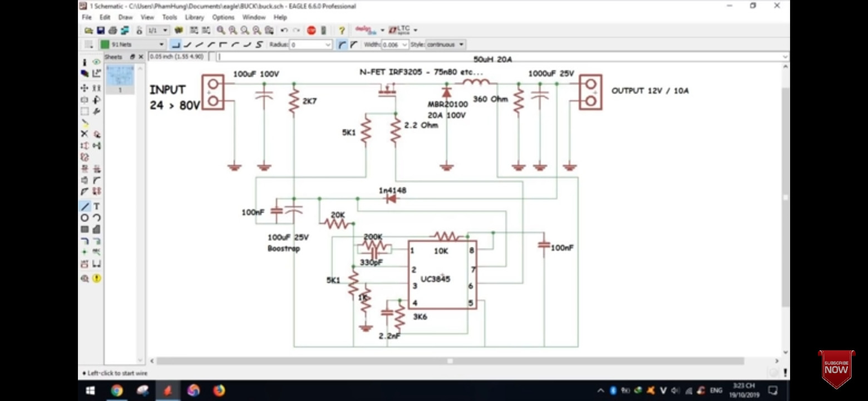Click the yellow ERC warning icon
Viewport: 868px width, 401px height.
(x=96, y=278)
